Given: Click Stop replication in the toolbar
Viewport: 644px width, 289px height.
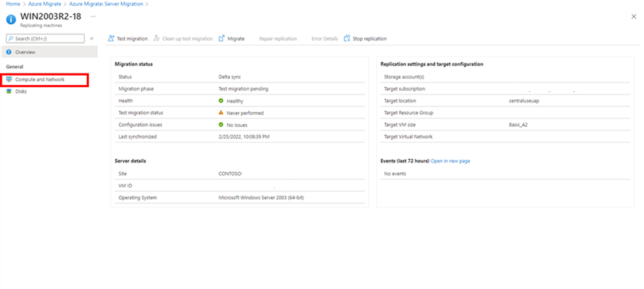Looking at the screenshot, I should pos(366,39).
